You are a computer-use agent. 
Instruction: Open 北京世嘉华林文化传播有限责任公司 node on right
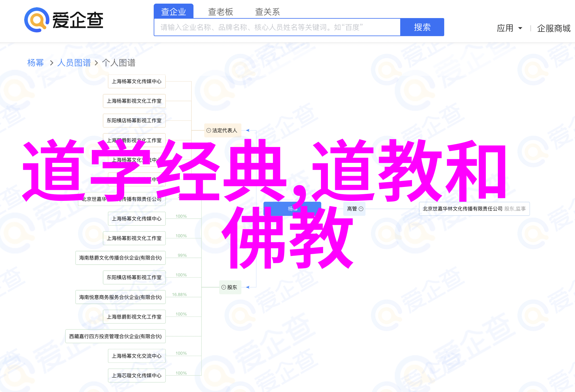tap(474, 209)
